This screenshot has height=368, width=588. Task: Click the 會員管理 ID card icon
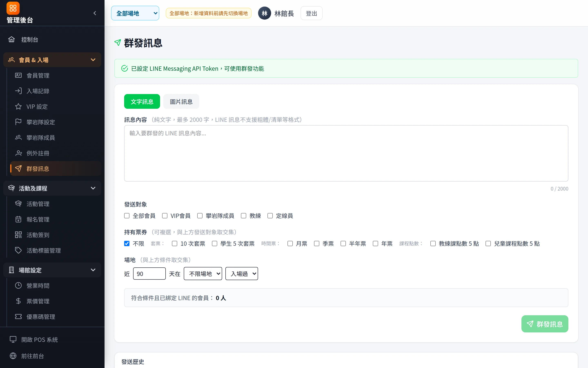click(x=18, y=75)
